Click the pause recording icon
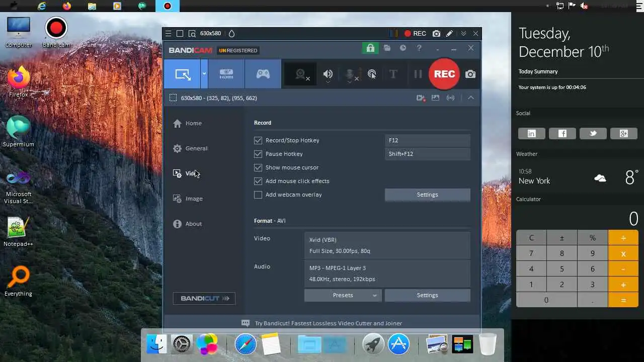 pyautogui.click(x=418, y=74)
